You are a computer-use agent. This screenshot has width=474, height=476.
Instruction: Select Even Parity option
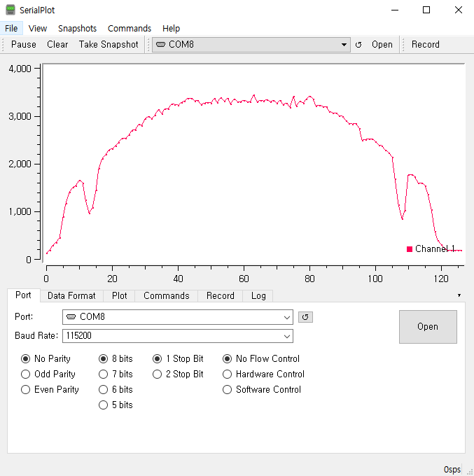50,389
